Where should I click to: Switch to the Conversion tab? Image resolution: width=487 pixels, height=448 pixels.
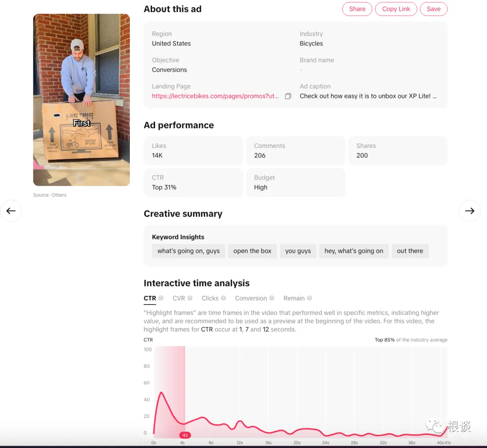click(251, 298)
